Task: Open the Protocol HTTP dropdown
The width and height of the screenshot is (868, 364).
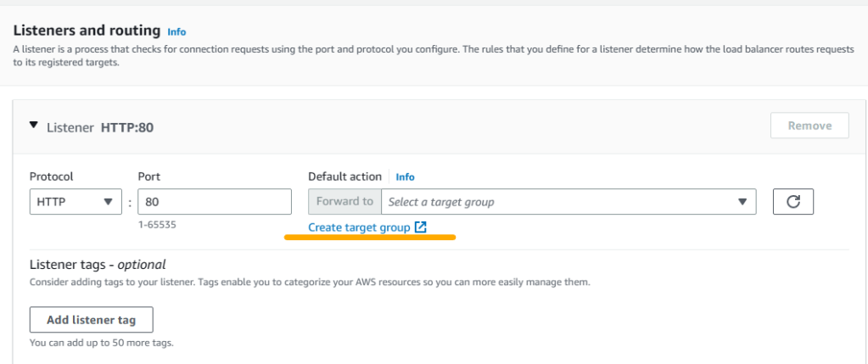Action: 76,202
